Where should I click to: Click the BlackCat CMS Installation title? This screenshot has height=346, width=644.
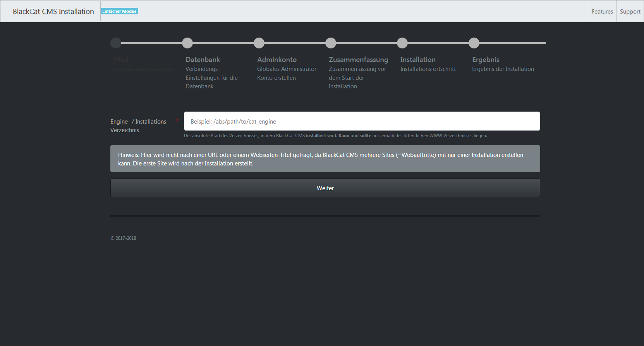(x=53, y=12)
